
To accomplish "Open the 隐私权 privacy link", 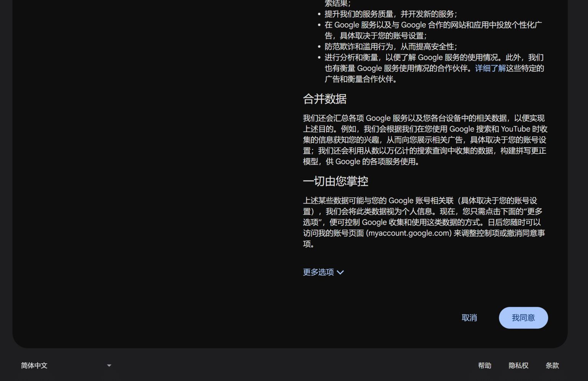I will (x=518, y=365).
